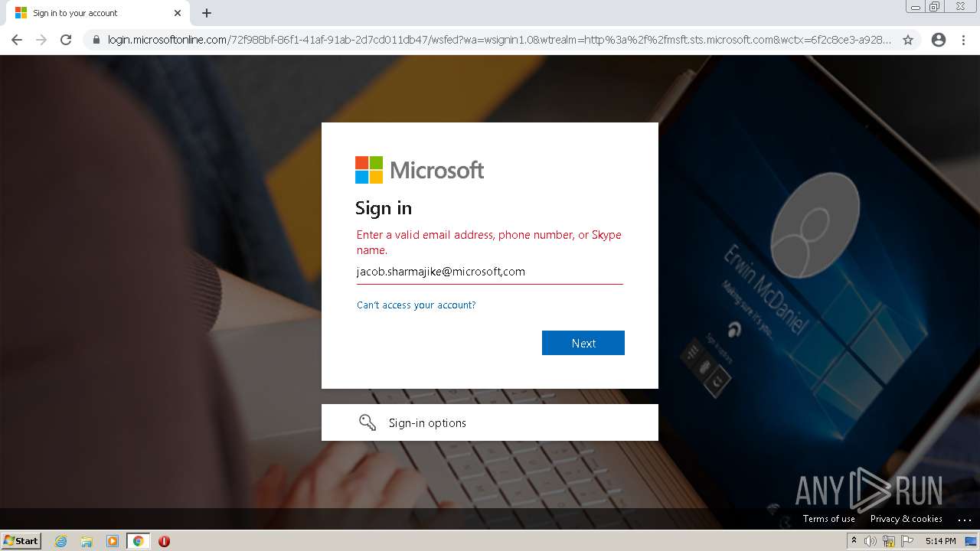
Task: Click the key icon beside Sign-in options
Action: tap(367, 422)
